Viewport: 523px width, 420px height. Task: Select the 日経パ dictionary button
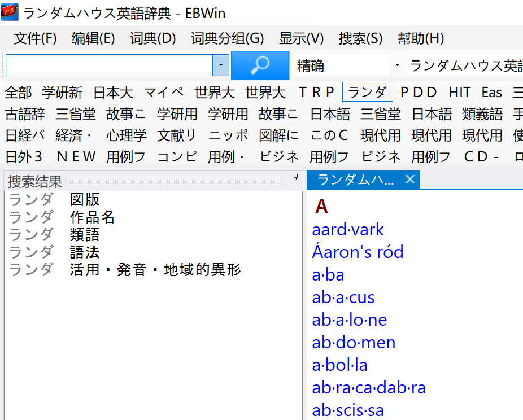(x=25, y=135)
